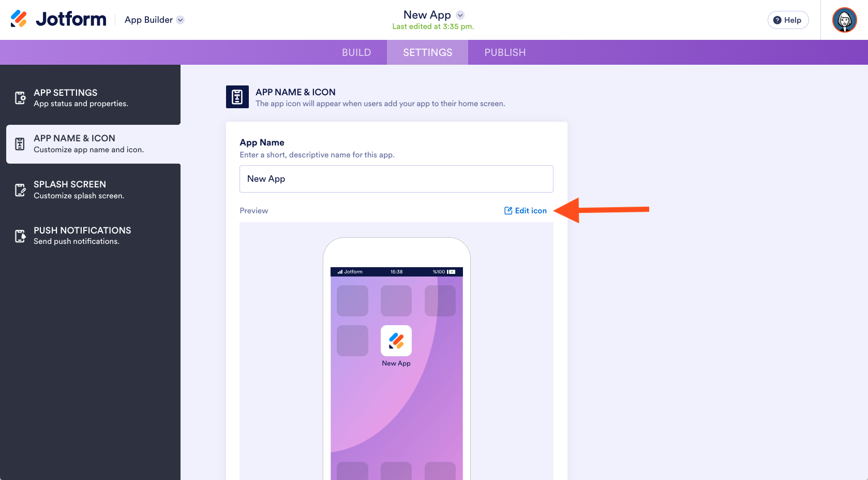The width and height of the screenshot is (868, 480).
Task: Select the SETTINGS tab
Action: coord(427,52)
